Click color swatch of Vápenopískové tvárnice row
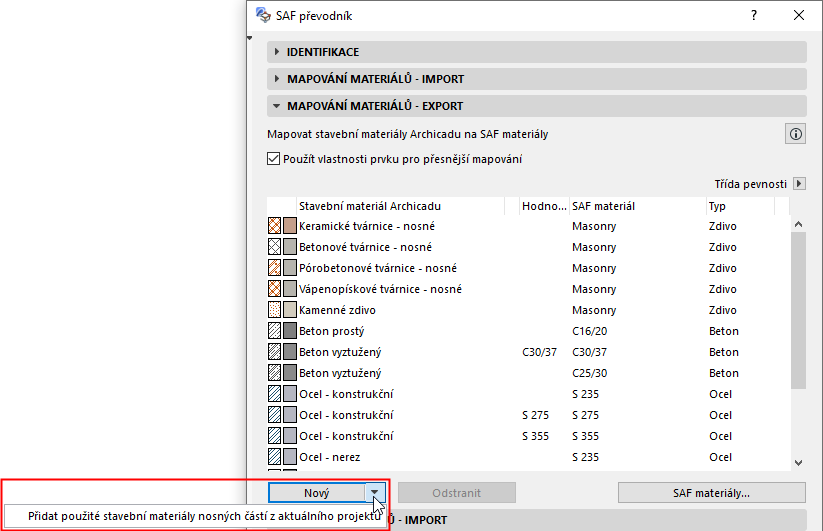The height and width of the screenshot is (531, 823). tap(290, 289)
